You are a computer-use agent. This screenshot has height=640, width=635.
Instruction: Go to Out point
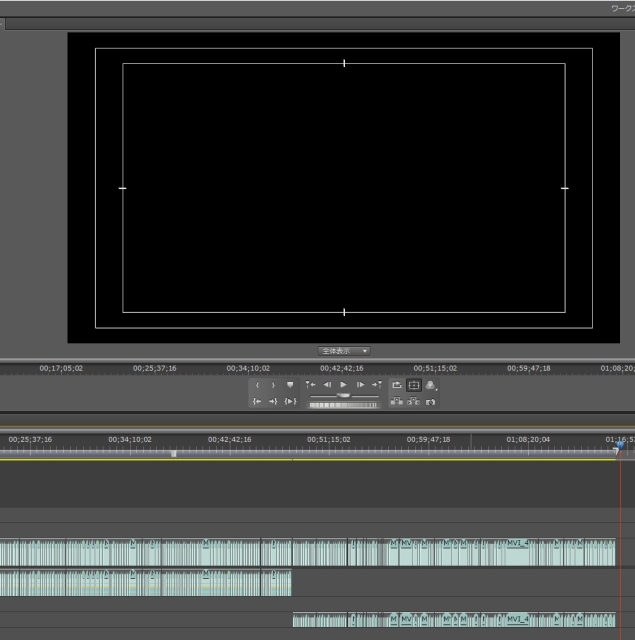[x=273, y=402]
